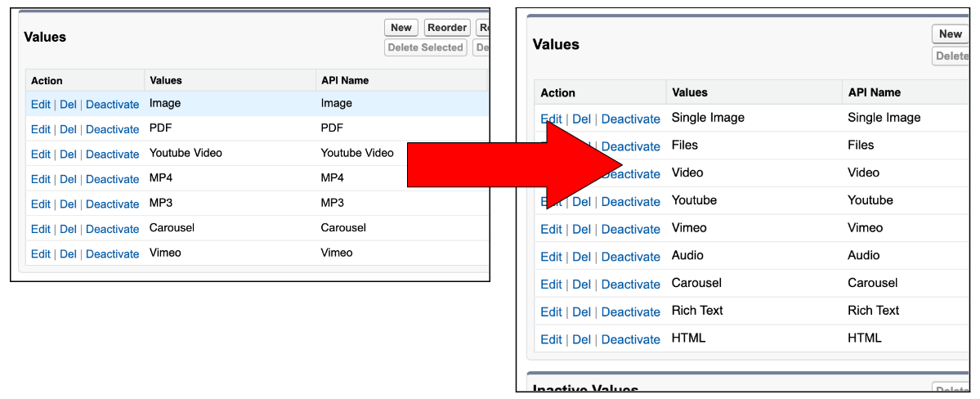Select PDF text in the API Name column
The image size is (980, 399).
click(331, 128)
